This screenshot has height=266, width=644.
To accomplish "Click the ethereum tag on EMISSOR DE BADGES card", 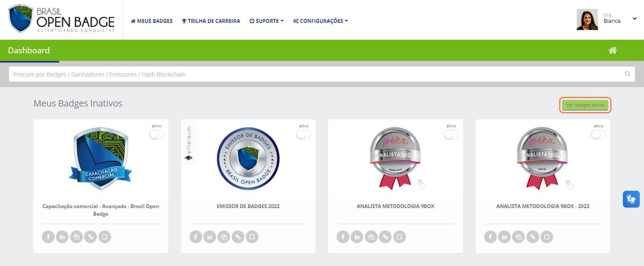I will point(189,143).
